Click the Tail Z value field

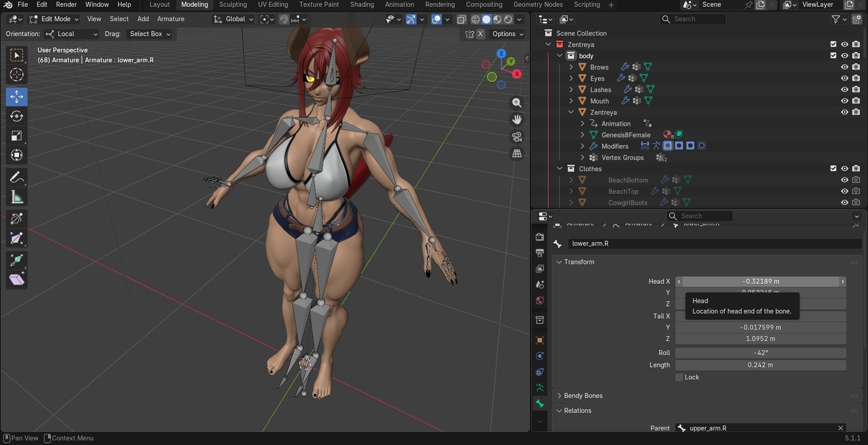coord(760,339)
